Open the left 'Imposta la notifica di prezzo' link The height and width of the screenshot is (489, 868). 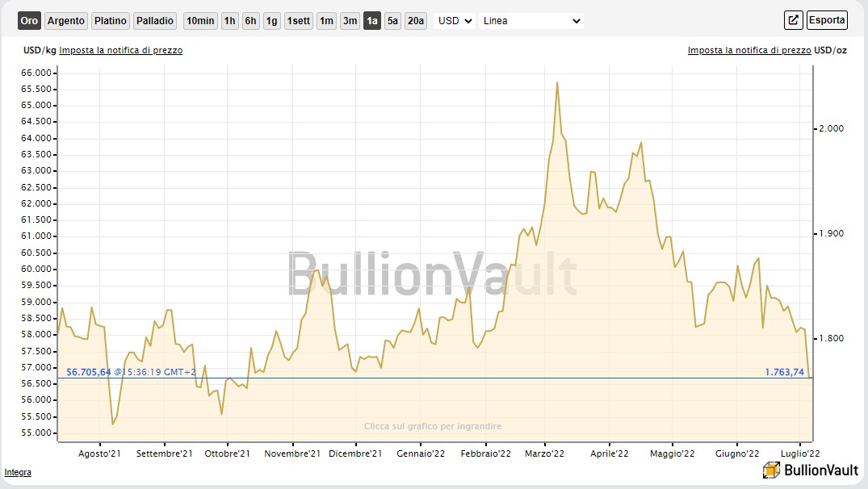pos(120,50)
